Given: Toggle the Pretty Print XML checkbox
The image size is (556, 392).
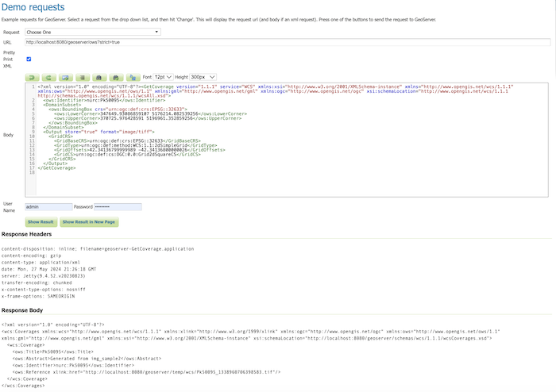Looking at the screenshot, I should coord(29,59).
